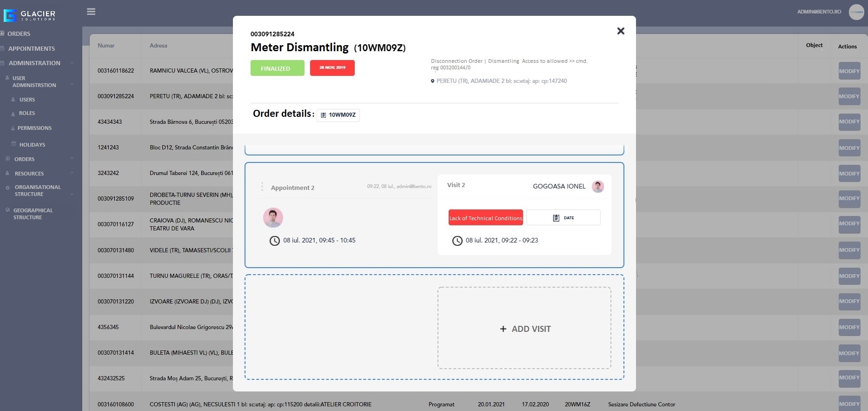This screenshot has height=411, width=868.
Task: Click the plus icon in Add Visit
Action: coord(503,329)
